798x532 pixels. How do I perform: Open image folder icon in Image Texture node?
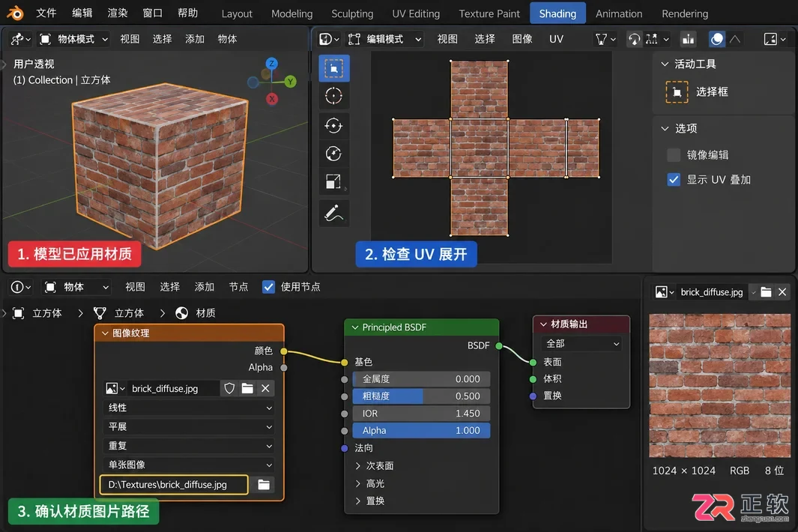coord(247,388)
